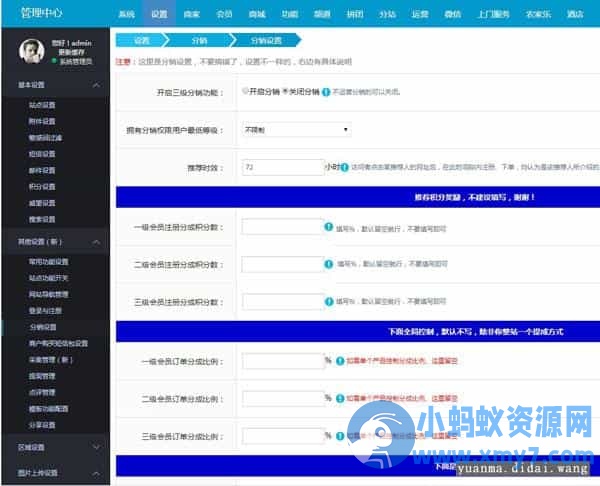Open 登录与注册 in the sidebar

coord(45,311)
